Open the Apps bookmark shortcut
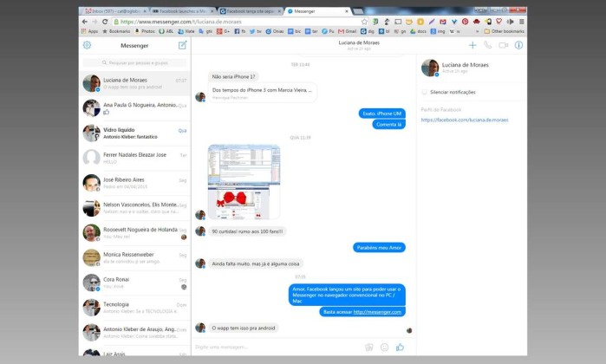Screen dimensions: 606x364 tap(89, 31)
